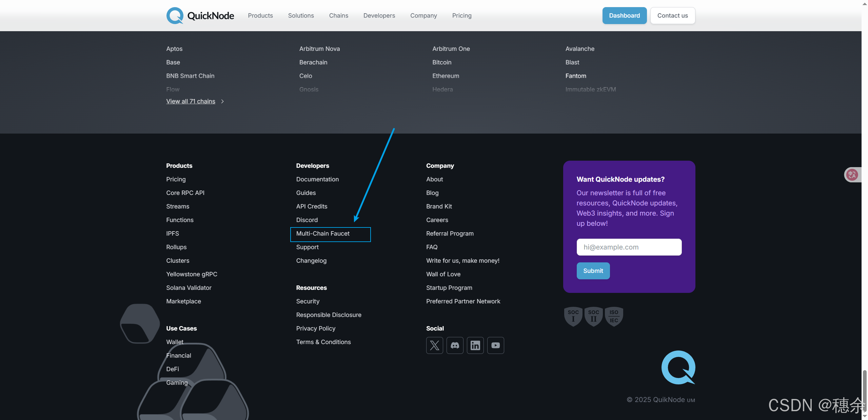Open the Privacy Policy link
This screenshot has height=420, width=868.
coord(316,328)
